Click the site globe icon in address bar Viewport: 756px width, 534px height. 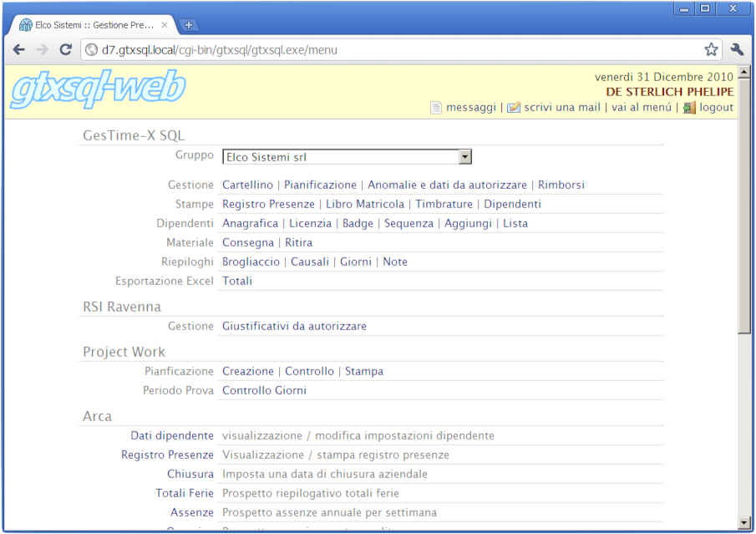92,49
